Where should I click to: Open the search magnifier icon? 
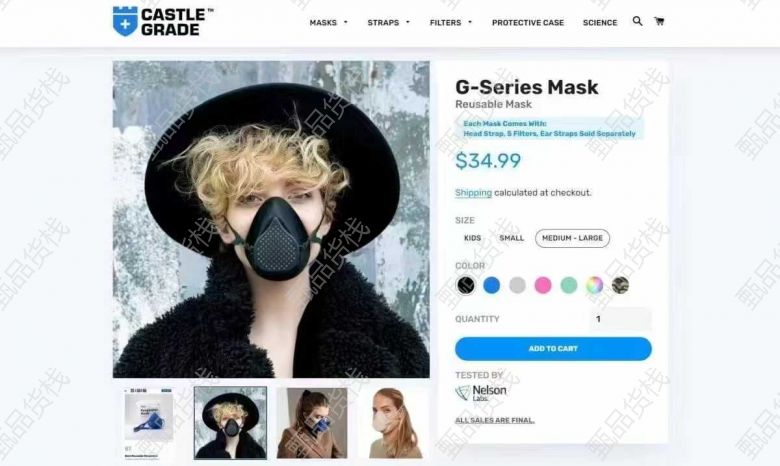[637, 21]
